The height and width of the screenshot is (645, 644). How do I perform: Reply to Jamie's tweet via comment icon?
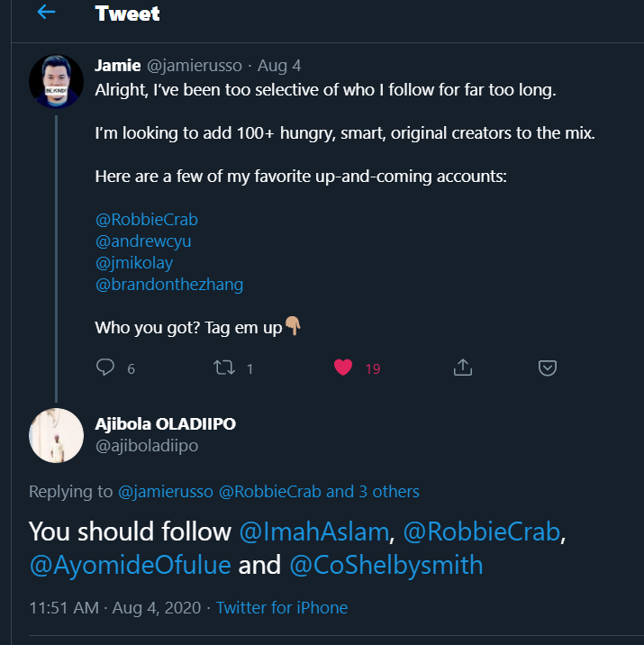tap(105, 368)
